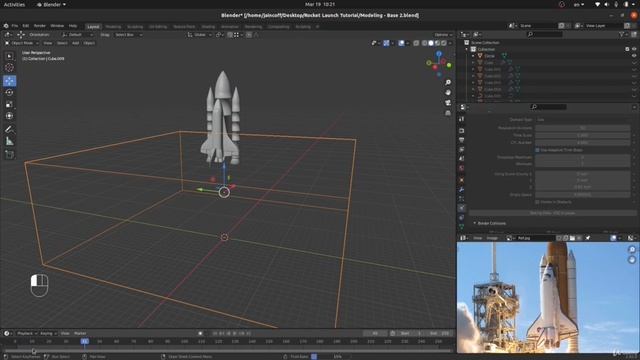
Task: Switch to rendered viewport shading
Action: tap(444, 43)
